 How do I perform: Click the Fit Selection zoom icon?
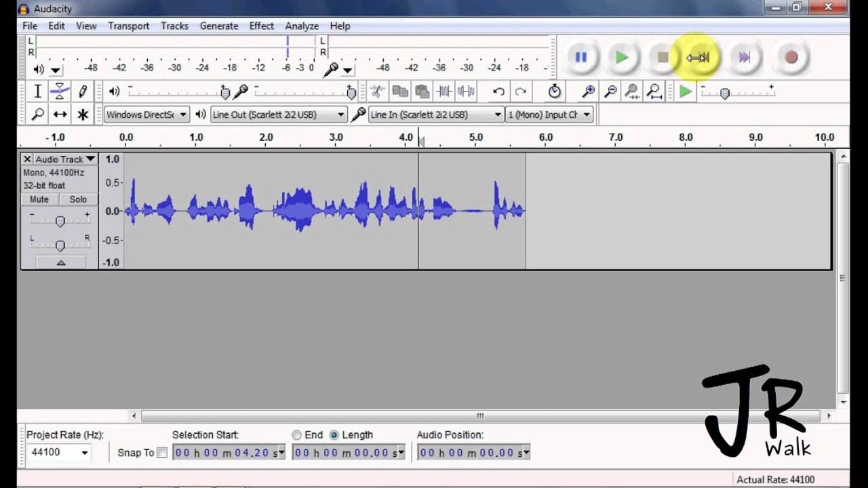coord(632,91)
